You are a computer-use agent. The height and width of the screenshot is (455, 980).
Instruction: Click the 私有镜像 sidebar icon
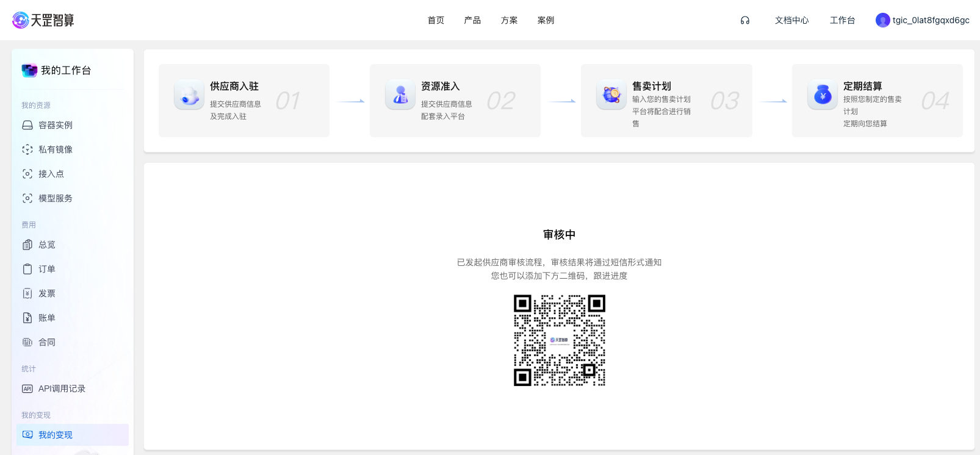(x=27, y=149)
